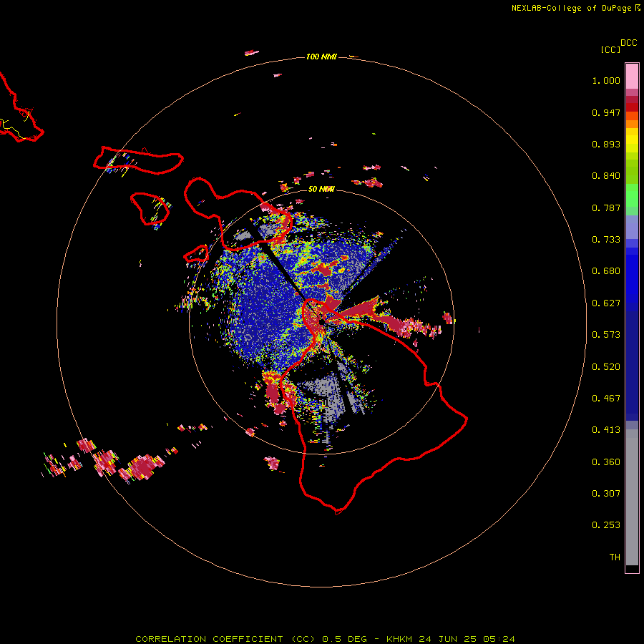Screen dimensions: 644x644
Task: Click the [CC] colorbar unit label
Action: [610, 49]
